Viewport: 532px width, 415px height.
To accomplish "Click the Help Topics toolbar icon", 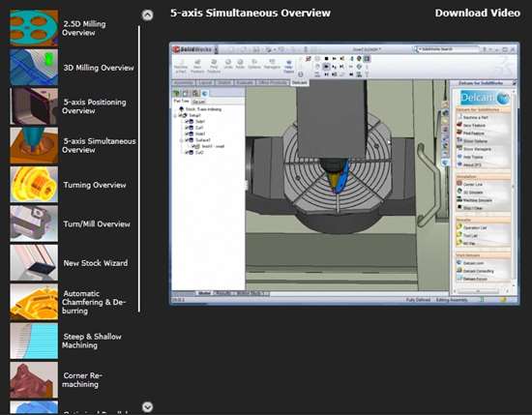I will [288, 66].
